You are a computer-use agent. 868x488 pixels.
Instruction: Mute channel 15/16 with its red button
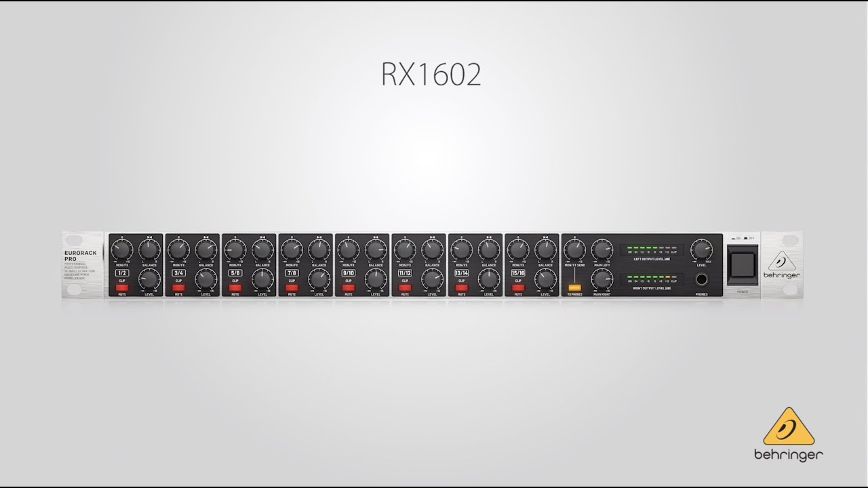click(x=518, y=287)
